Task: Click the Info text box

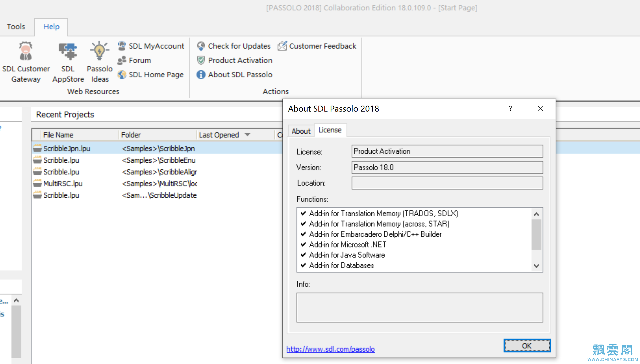Action: (419, 307)
